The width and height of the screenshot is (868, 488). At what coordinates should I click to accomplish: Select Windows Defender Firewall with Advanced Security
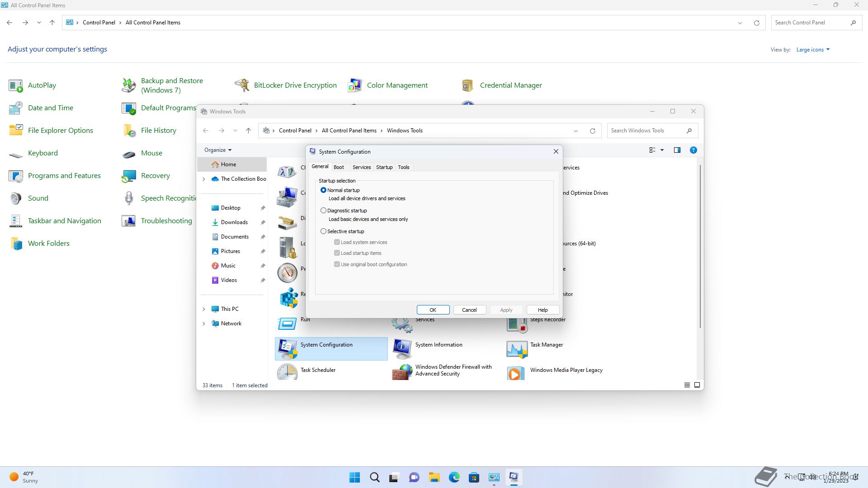point(442,371)
